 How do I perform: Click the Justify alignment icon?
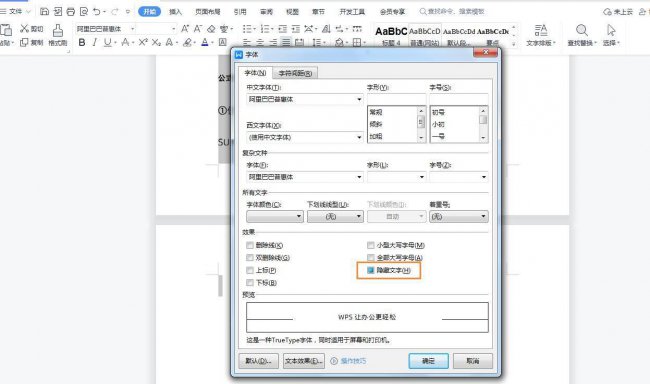(x=286, y=42)
